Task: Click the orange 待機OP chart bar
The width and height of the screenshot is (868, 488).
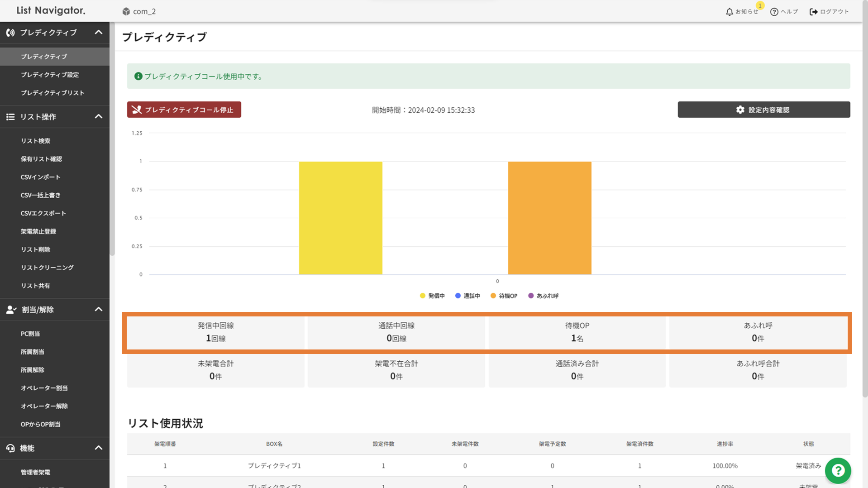Action: click(549, 218)
